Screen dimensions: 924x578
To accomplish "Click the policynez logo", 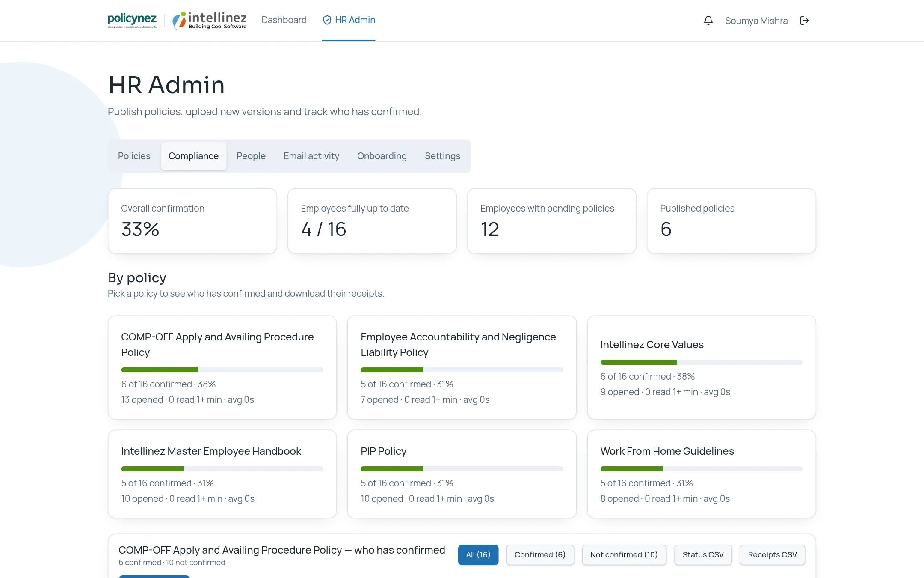I will tap(132, 21).
